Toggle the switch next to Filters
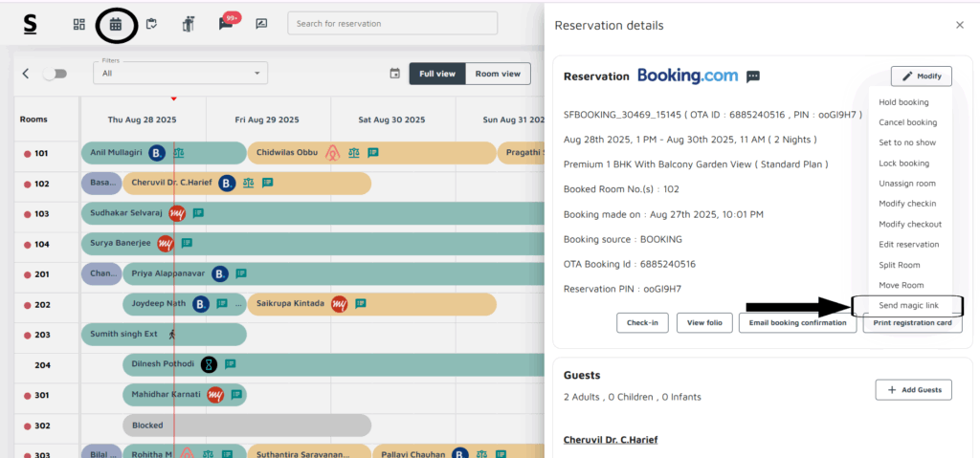Screen dimensions: 980x458 coord(55,74)
